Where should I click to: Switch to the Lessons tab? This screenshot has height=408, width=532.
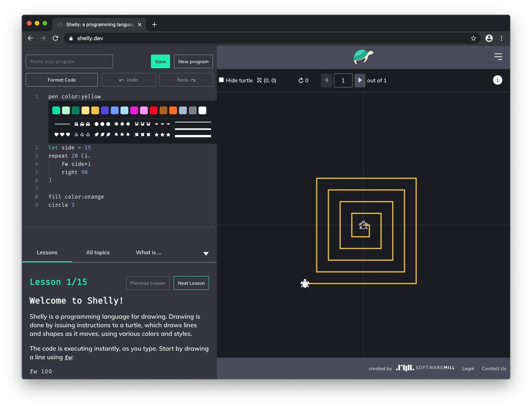(x=47, y=252)
